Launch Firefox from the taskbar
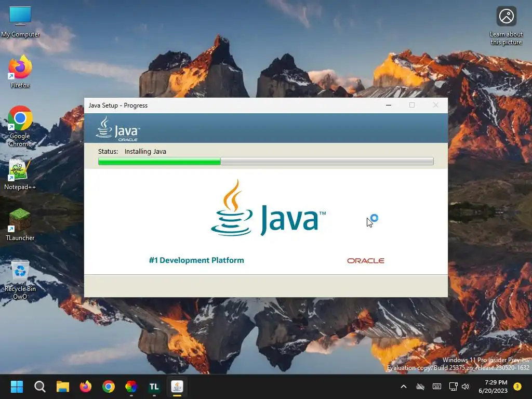This screenshot has width=532, height=399. click(x=86, y=387)
